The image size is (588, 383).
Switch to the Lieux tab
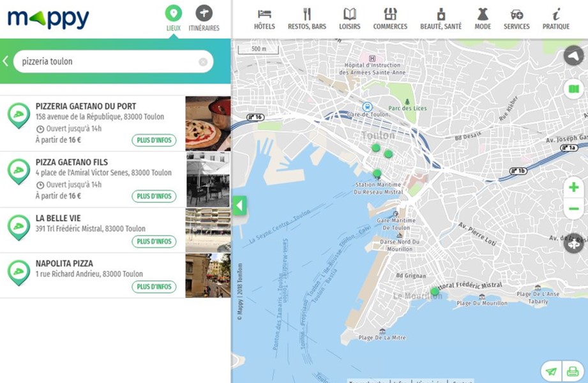(x=173, y=19)
